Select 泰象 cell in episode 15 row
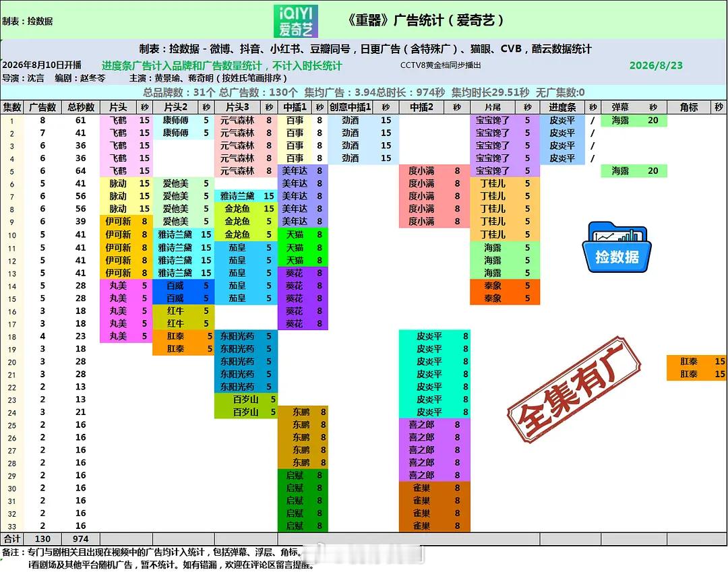 click(493, 298)
